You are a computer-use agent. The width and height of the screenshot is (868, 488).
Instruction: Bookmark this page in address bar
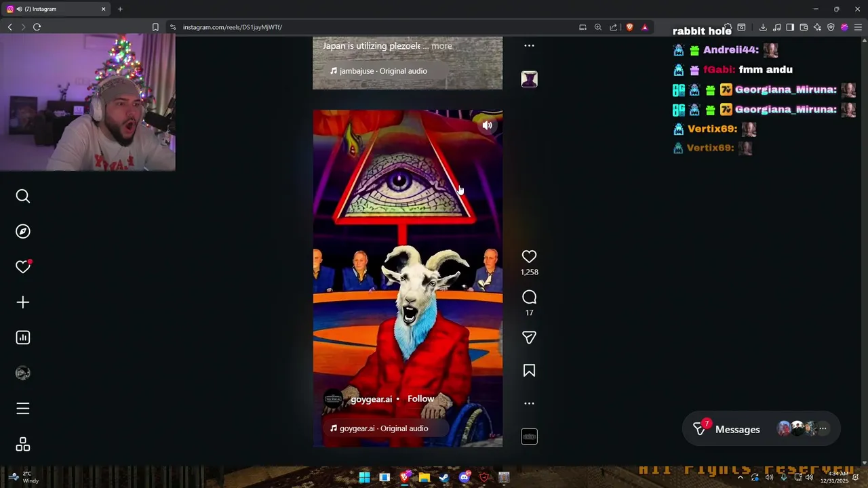[155, 27]
